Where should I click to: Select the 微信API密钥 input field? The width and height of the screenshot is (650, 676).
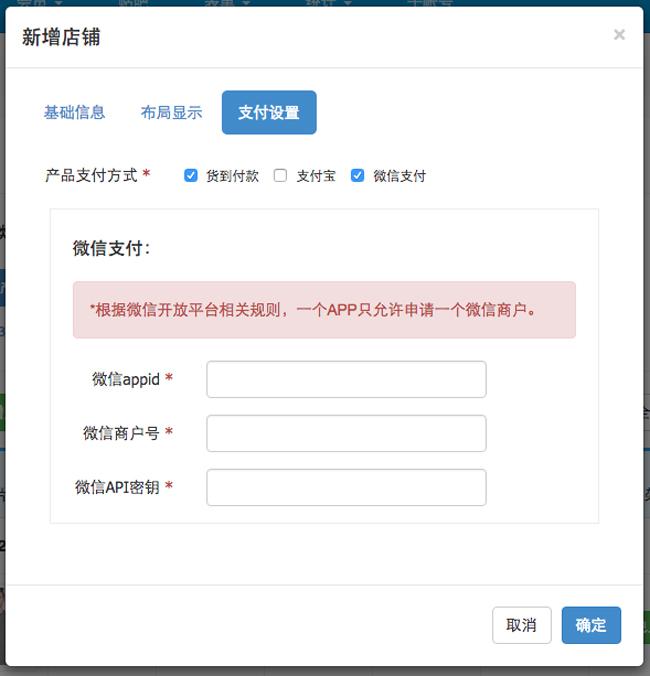pos(346,488)
